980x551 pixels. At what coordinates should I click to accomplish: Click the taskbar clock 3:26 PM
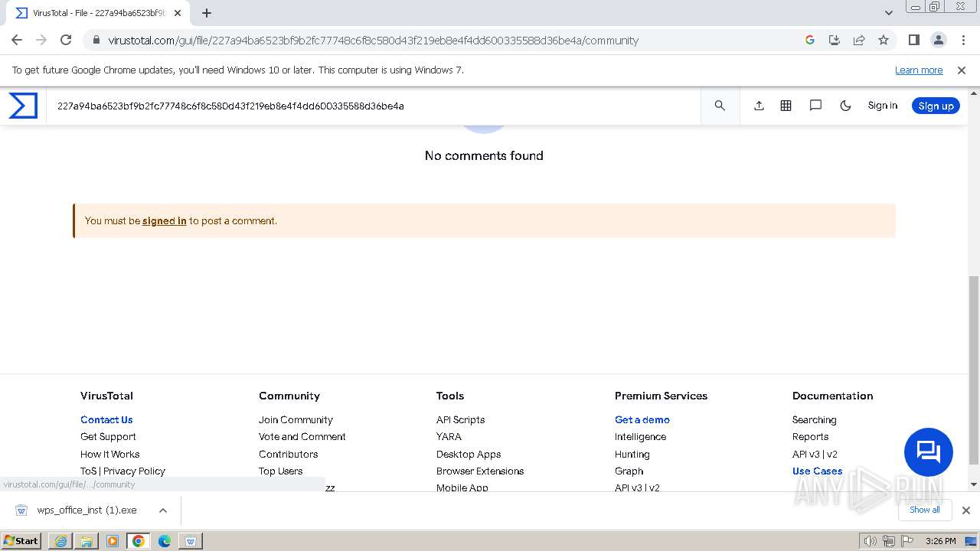(940, 541)
